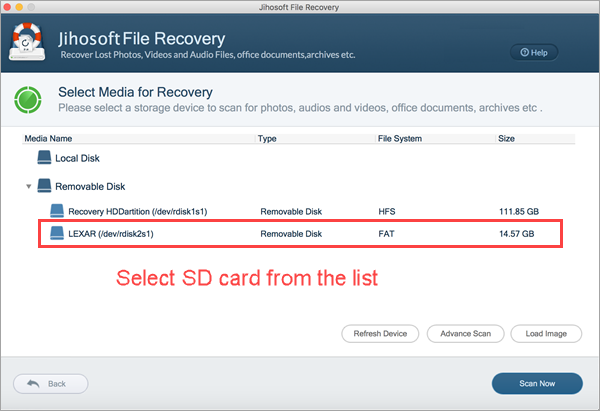
Task: Click the Size column header
Action: coord(506,139)
